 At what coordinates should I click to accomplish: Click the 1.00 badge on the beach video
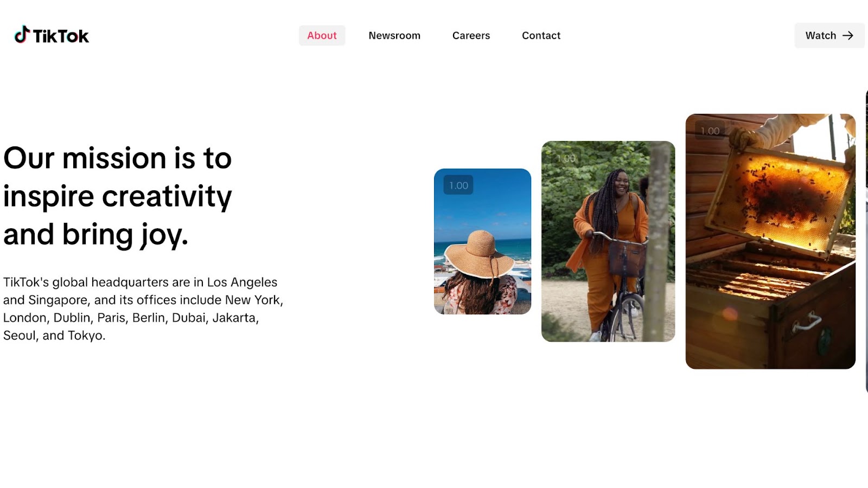coord(458,185)
